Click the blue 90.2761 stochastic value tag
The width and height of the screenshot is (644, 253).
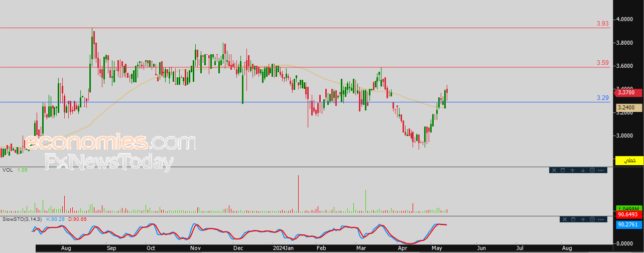pyautogui.click(x=628, y=224)
